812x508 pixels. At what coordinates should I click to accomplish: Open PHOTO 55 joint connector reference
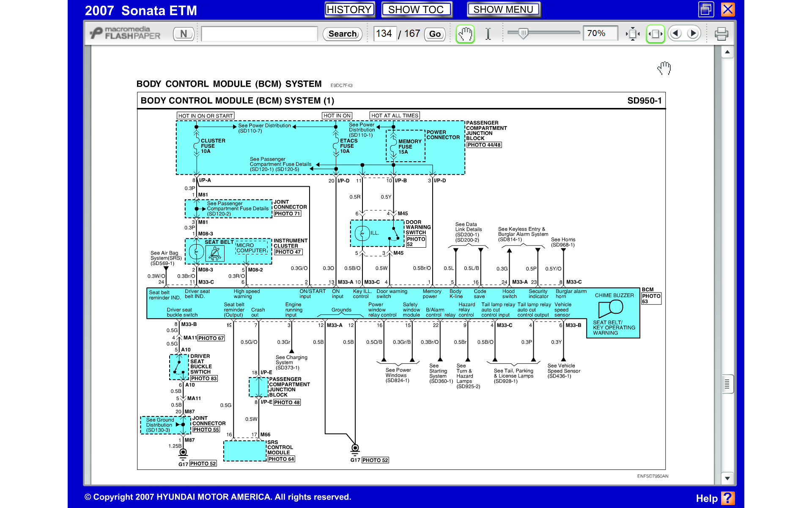[206, 430]
